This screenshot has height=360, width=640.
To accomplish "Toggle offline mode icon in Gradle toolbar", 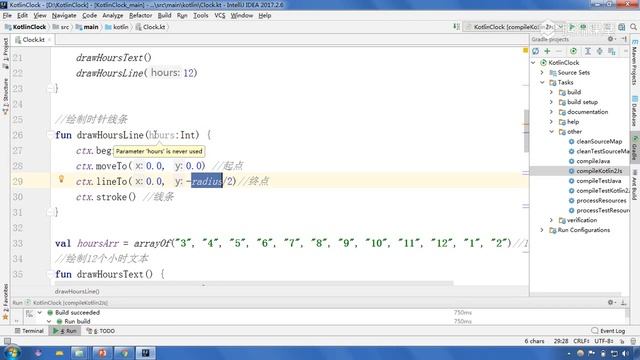I will [611, 51].
